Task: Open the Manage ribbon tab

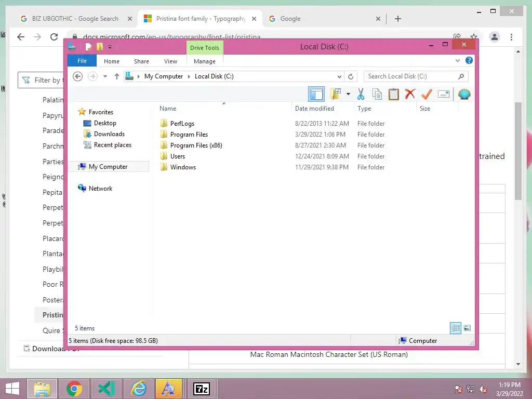Action: pos(205,61)
